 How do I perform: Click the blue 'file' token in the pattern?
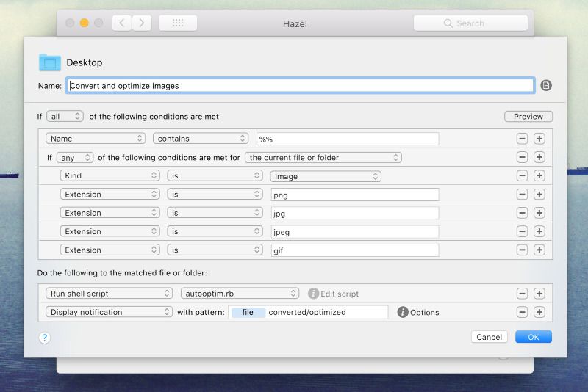[248, 312]
